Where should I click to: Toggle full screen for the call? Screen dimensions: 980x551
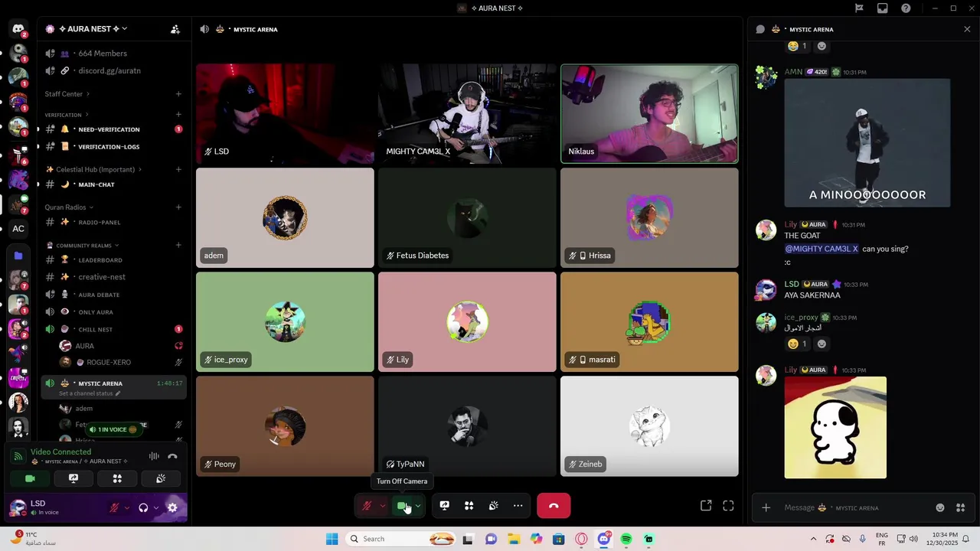pyautogui.click(x=728, y=505)
